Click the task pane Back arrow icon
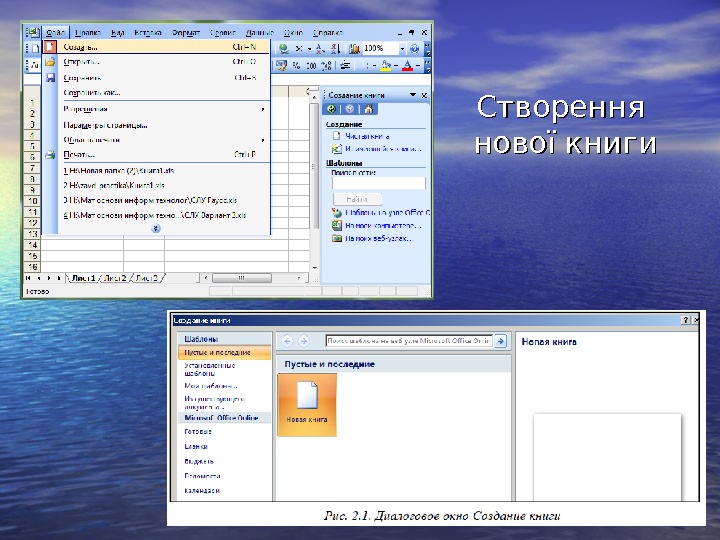The height and width of the screenshot is (540, 720). [332, 109]
